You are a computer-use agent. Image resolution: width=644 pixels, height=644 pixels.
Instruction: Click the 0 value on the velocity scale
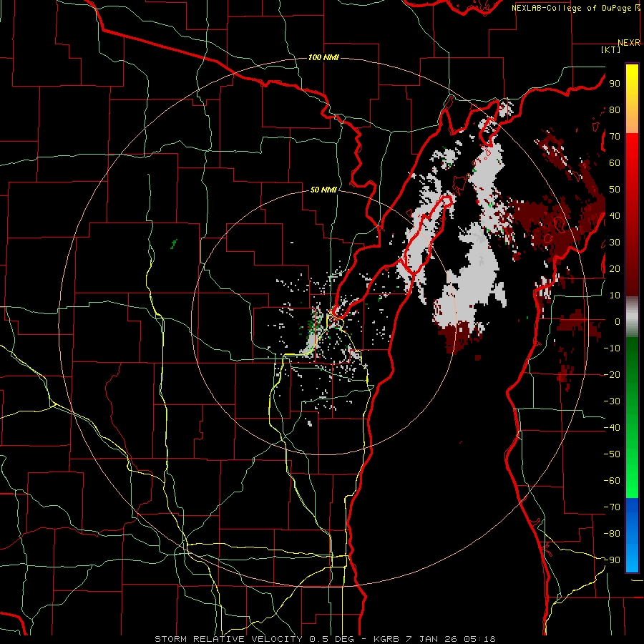point(618,321)
